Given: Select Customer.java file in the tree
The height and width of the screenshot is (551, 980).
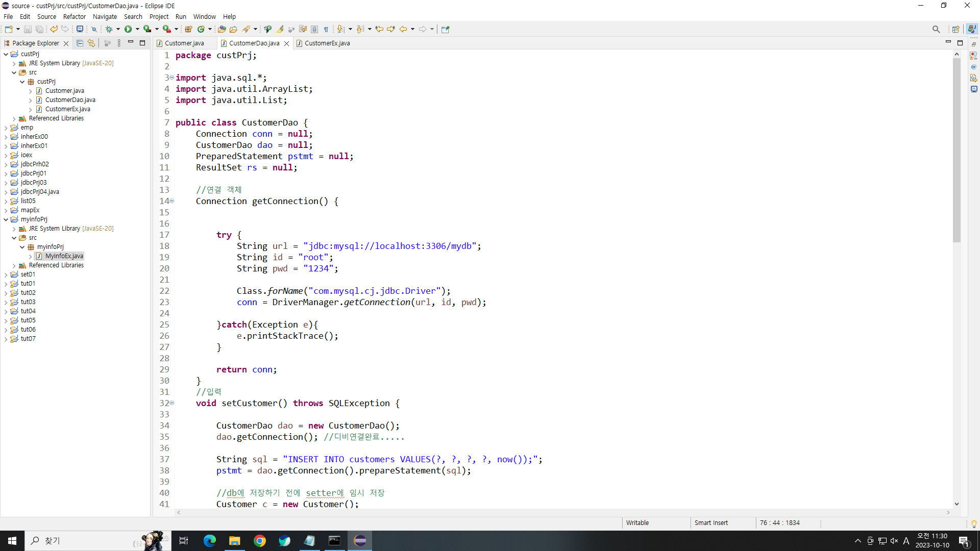Looking at the screenshot, I should [64, 91].
